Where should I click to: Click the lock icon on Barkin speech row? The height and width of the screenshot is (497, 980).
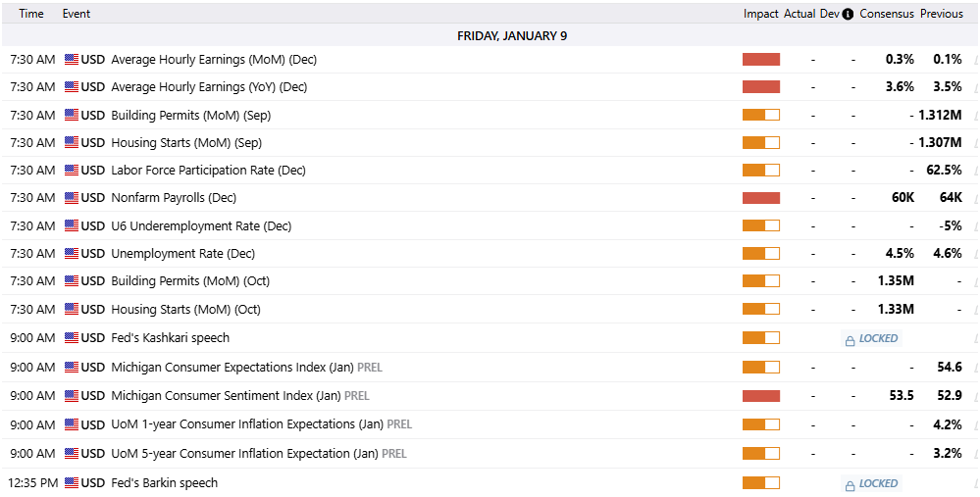[x=850, y=484]
